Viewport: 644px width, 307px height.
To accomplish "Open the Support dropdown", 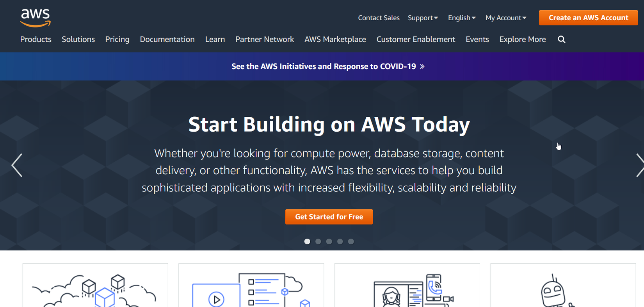I will [x=423, y=18].
